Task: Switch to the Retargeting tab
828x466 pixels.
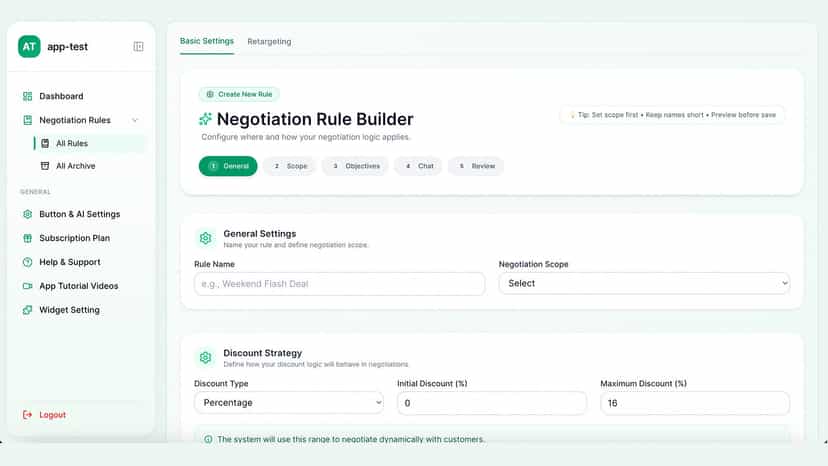Action: [x=269, y=41]
